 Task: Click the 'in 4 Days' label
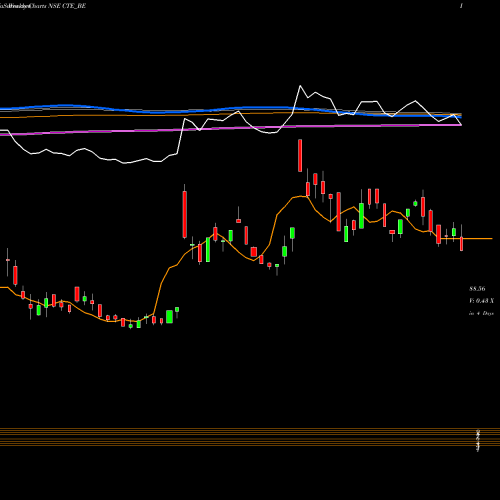coord(481,313)
